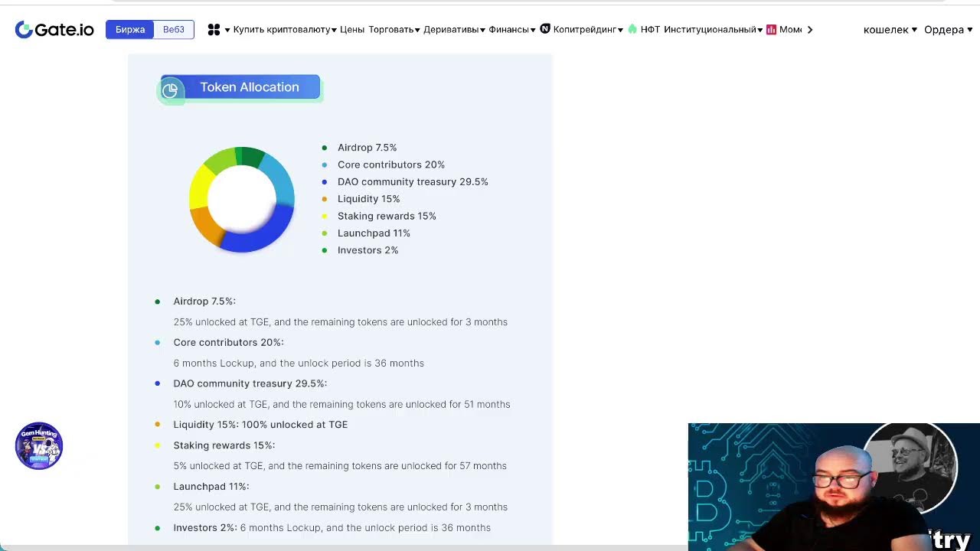
Task: Click the Investors 2%: 6 months Lockup line
Action: (332, 528)
